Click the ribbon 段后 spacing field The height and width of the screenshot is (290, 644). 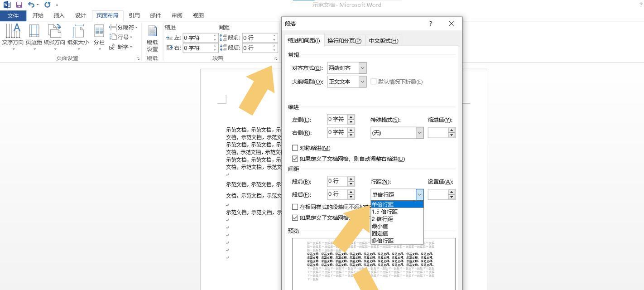click(260, 48)
